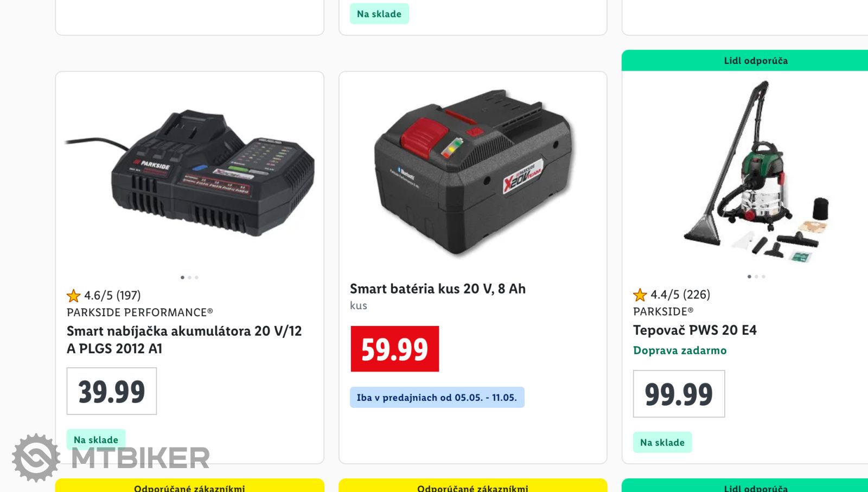Viewport: 868px width, 492px height.
Task: Click the star rating icon on the charger
Action: (73, 296)
